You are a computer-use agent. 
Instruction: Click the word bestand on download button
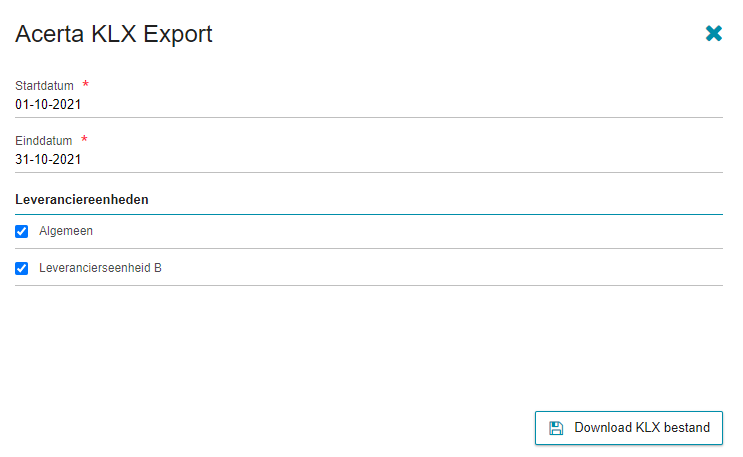[x=687, y=428]
